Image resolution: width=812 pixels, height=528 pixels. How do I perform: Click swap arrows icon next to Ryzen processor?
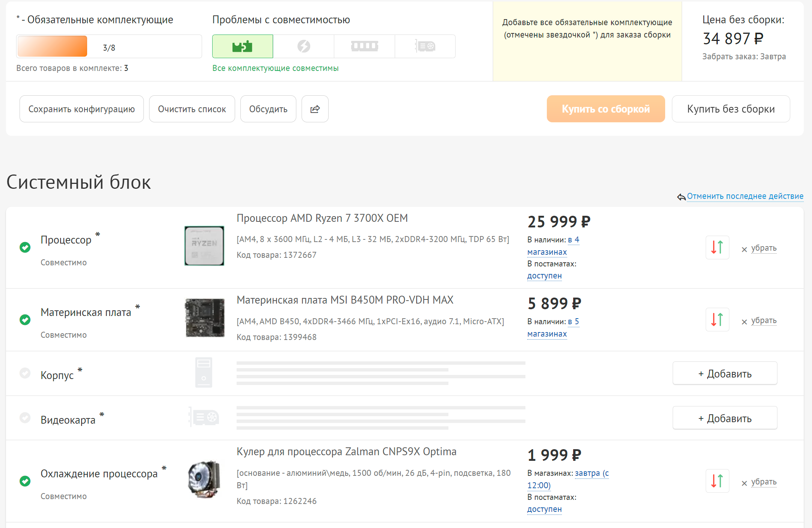pyautogui.click(x=717, y=248)
